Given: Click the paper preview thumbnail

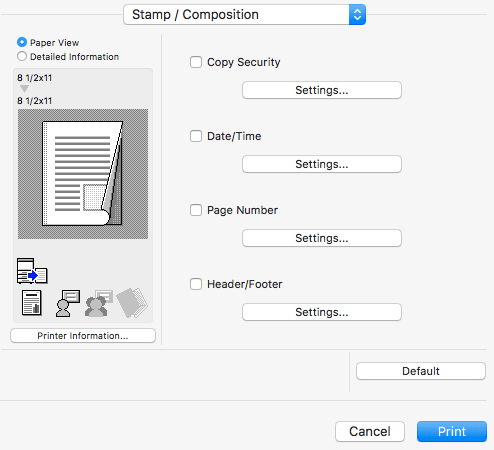Looking at the screenshot, I should [83, 174].
